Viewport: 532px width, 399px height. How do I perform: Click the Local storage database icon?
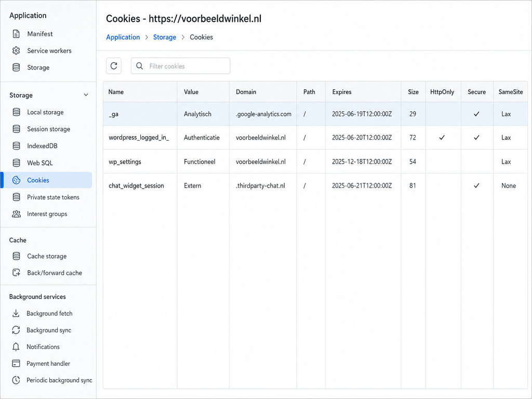(16, 112)
